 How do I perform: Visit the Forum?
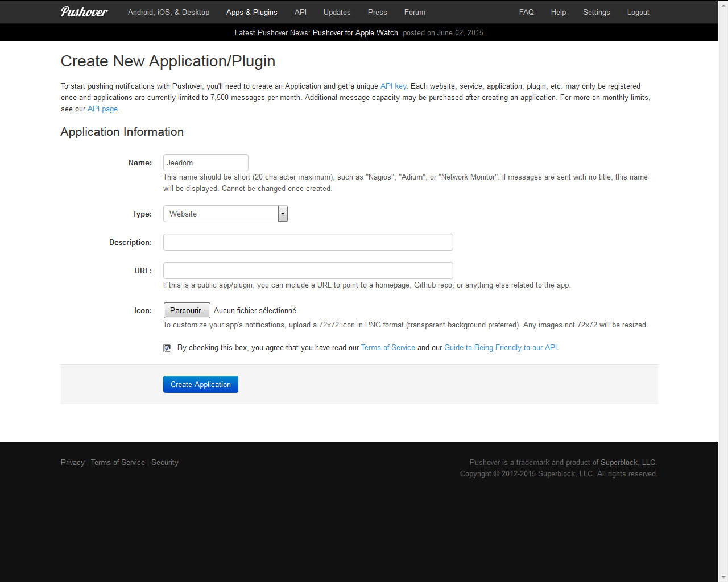click(415, 12)
